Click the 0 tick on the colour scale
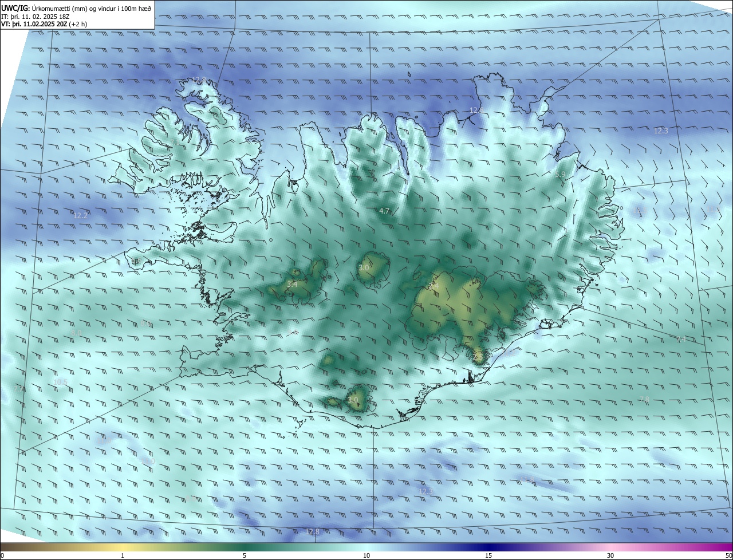Viewport: 733px width, 560px height. click(2, 555)
